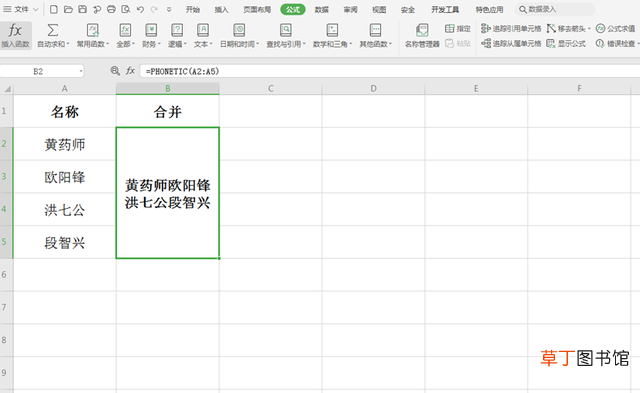Switch to the Developer Tools (开发工具) tab
This screenshot has width=640, height=393.
(x=445, y=9)
